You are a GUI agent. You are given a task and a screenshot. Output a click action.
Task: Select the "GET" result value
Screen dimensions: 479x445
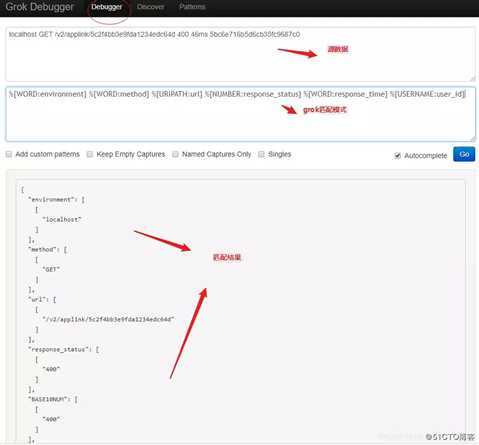point(51,269)
